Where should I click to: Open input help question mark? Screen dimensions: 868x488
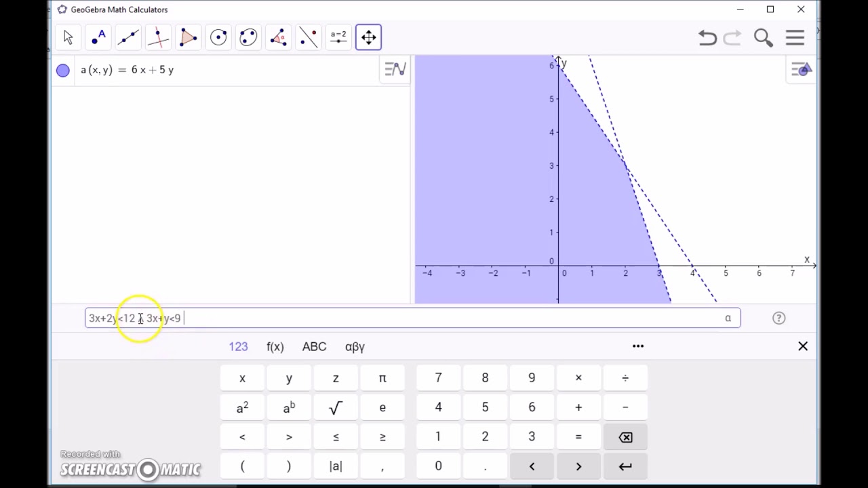click(778, 318)
